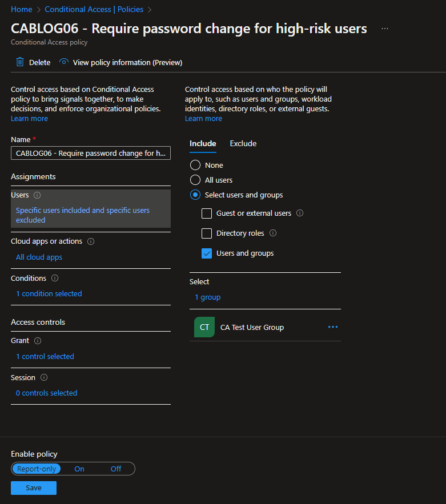This screenshot has width=446, height=504.
Task: Check the Directory roles checkbox
Action: (x=207, y=233)
